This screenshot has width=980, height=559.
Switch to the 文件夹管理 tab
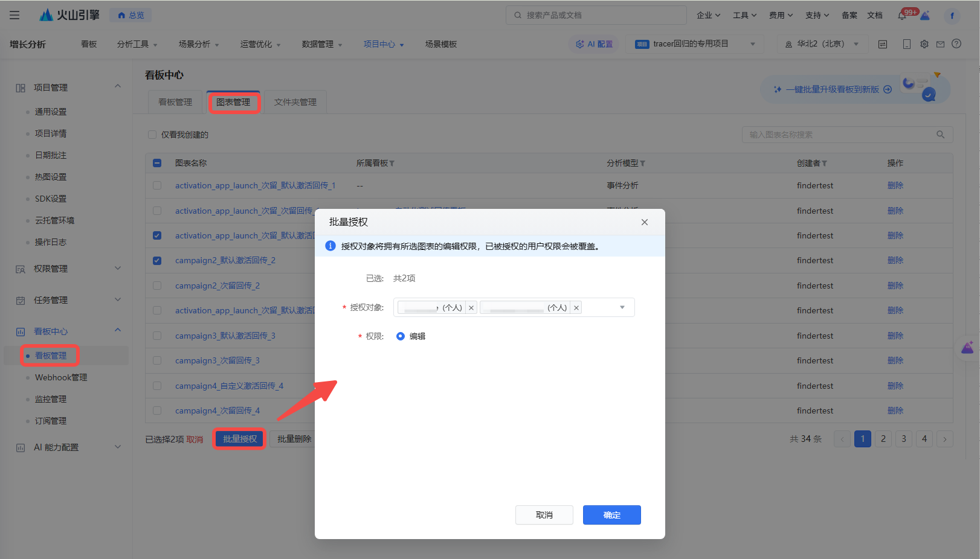[295, 102]
